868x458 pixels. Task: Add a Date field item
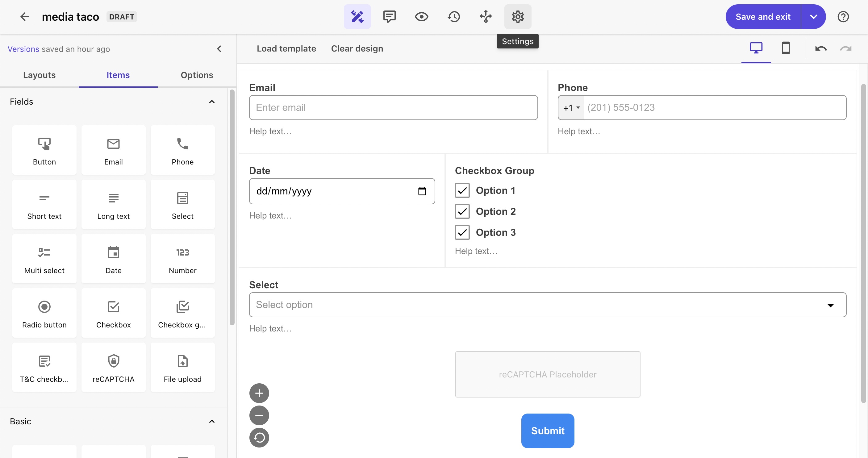[x=113, y=259]
